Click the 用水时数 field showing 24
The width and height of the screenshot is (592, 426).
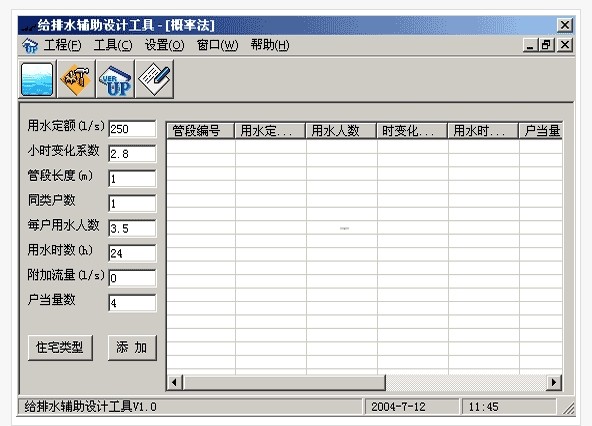[132, 253]
